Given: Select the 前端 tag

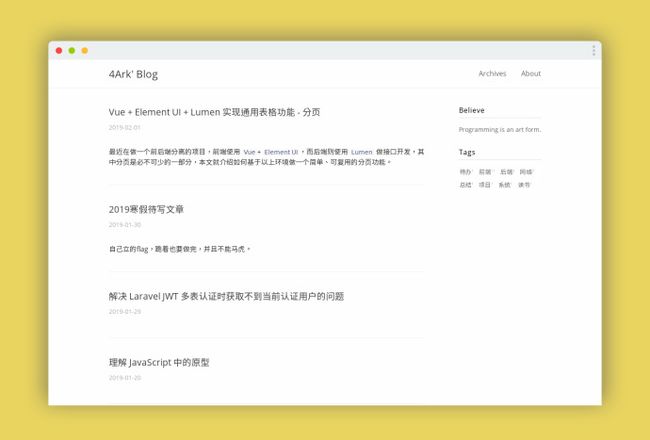Looking at the screenshot, I should tap(485, 172).
